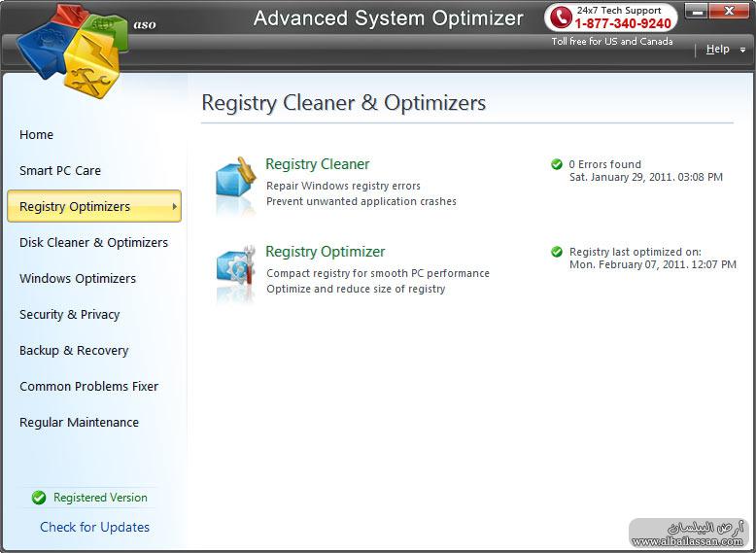Viewport: 756px width, 553px height.
Task: Open the Registry Cleaner cube icon
Action: pyautogui.click(x=236, y=177)
